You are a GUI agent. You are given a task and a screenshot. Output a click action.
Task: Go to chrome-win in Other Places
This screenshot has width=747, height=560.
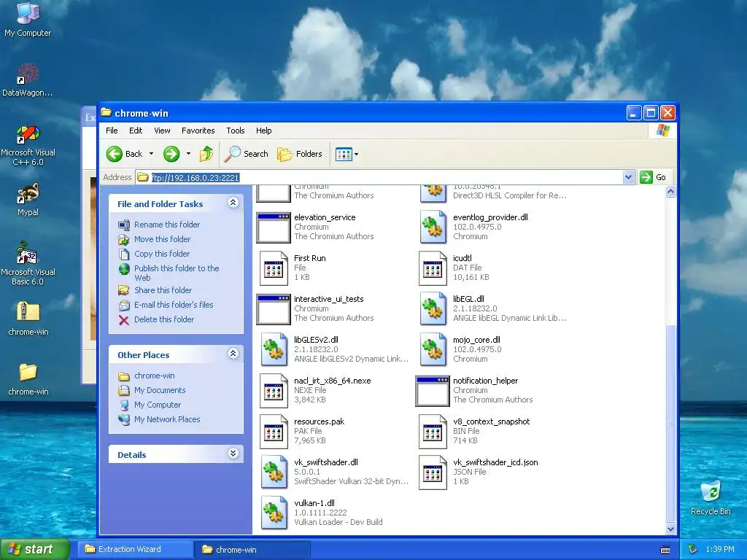coord(155,376)
